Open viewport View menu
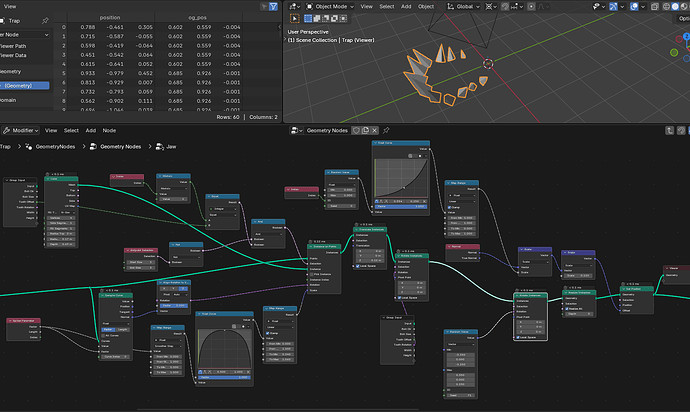The height and width of the screenshot is (412, 690). [367, 6]
